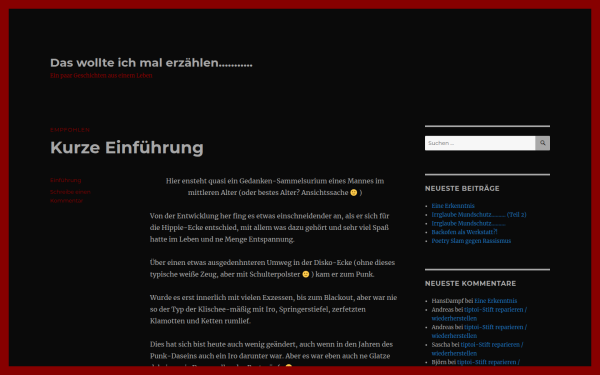
Task: Click the paragraph starting Wurde es erst innerlich
Action: (x=273, y=309)
